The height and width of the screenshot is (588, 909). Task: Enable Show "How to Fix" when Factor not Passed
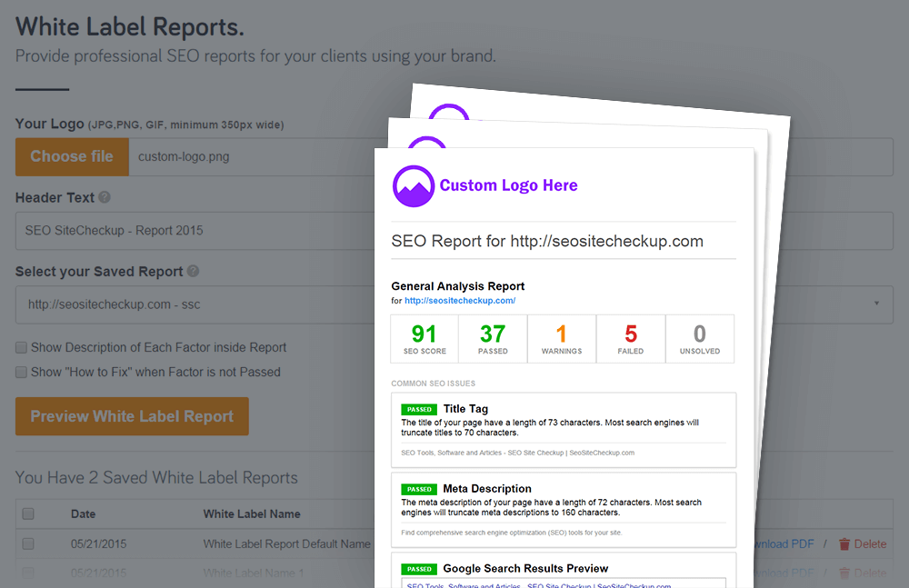[x=22, y=372]
